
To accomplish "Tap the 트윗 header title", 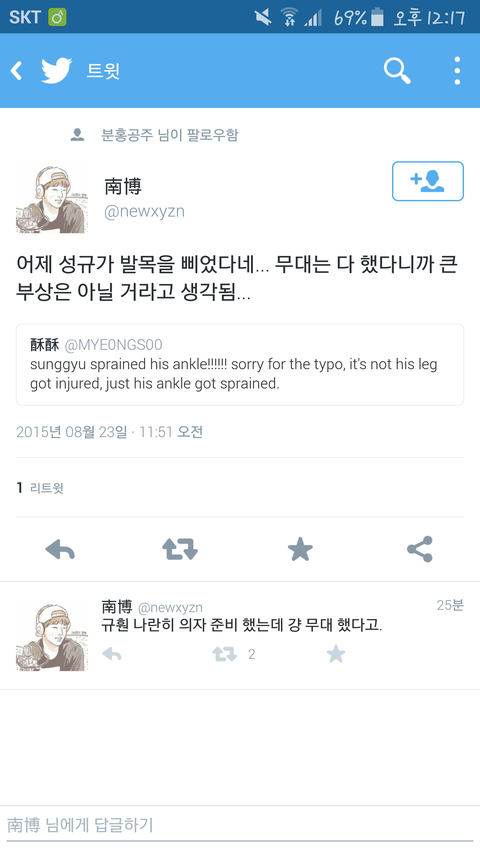I will click(103, 71).
